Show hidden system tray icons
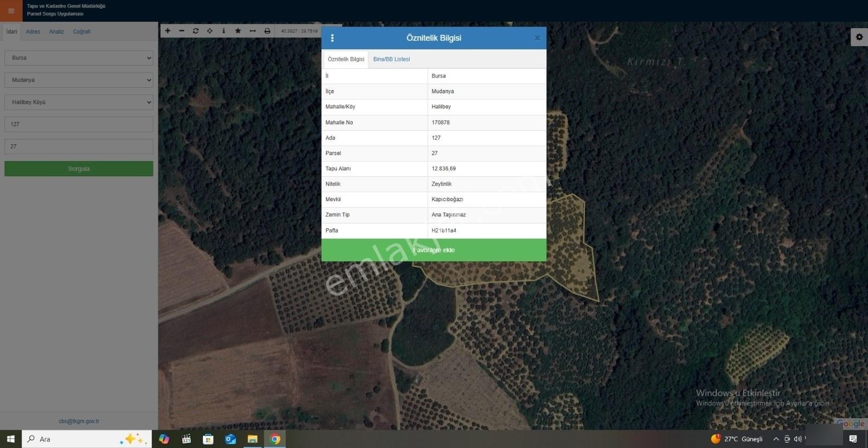Image resolution: width=868 pixels, height=448 pixels. tap(776, 439)
